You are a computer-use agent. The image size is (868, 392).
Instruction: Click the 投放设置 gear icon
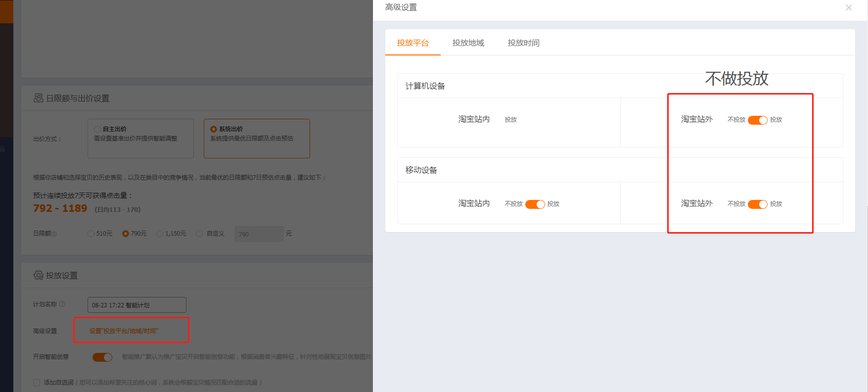[38, 275]
